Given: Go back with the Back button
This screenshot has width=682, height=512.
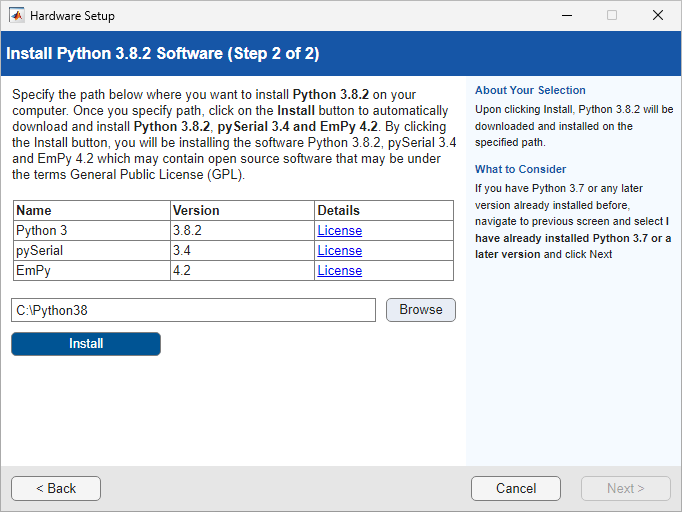Looking at the screenshot, I should point(56,489).
